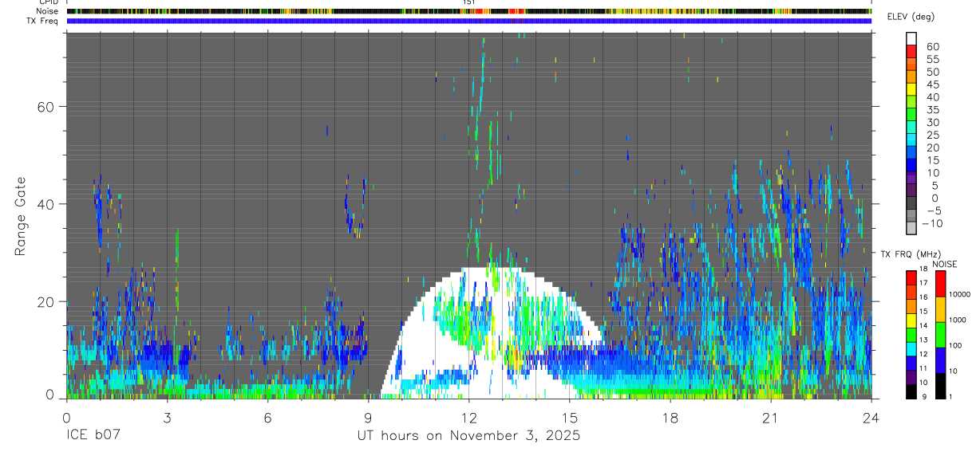Viewport: 980px width, 452px height.
Task: Click the yellow segment of the ELEV colorbar
Action: [x=912, y=88]
